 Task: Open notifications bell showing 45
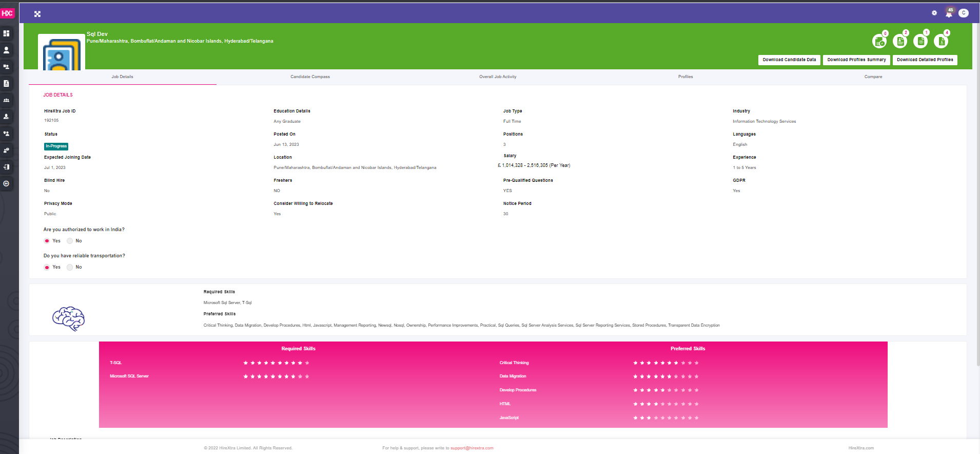tap(949, 13)
